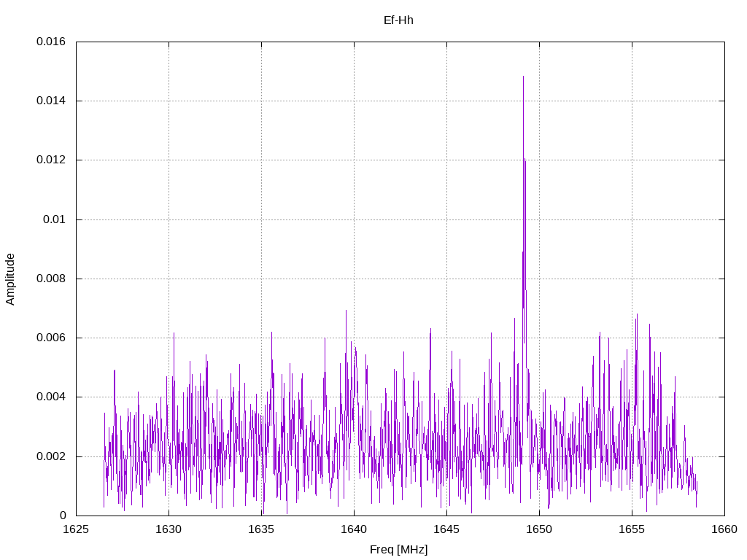The height and width of the screenshot is (560, 747).
Task: Click the x-axis tick label 1625
Action: coord(76,529)
